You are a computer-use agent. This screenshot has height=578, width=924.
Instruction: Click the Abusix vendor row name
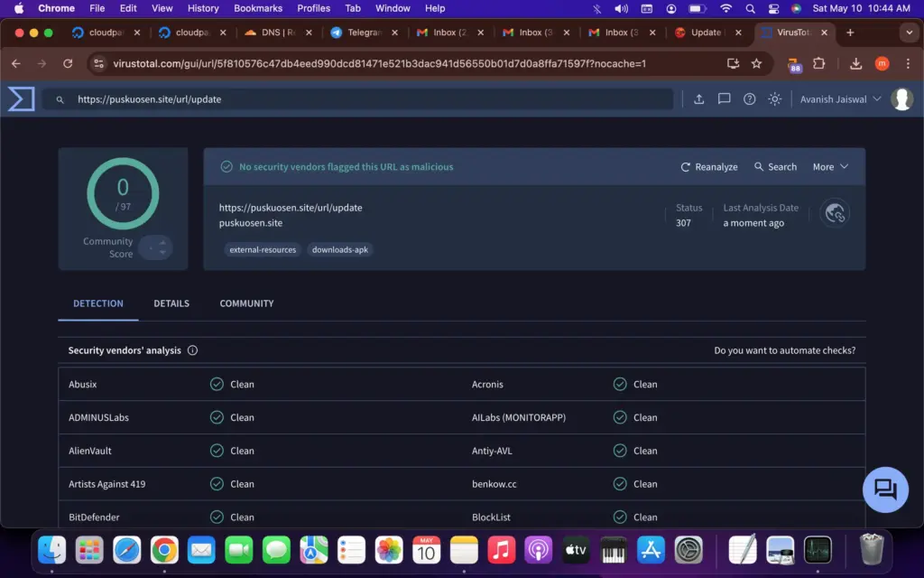pyautogui.click(x=82, y=384)
